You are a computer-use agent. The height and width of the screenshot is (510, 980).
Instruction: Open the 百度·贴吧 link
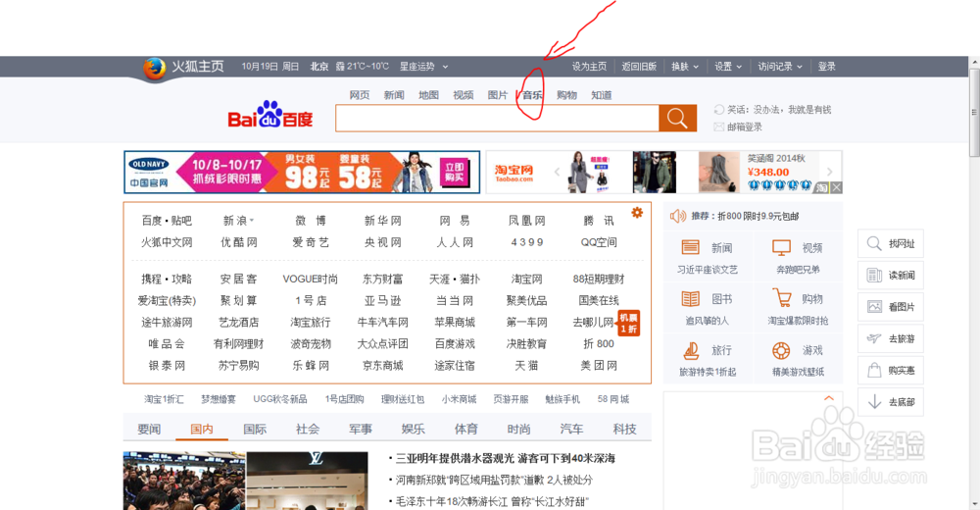pyautogui.click(x=167, y=221)
